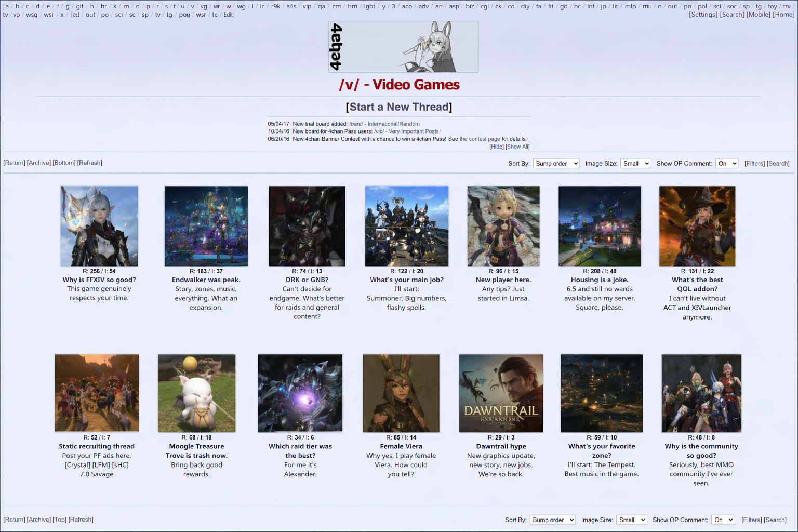The height and width of the screenshot is (532, 798).
Task: Click 'R: 29 / I: 3' reply count text
Action: click(501, 437)
